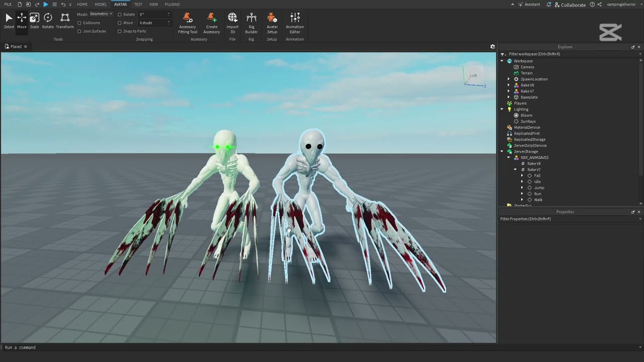This screenshot has width=644, height=362.
Task: Switch to the TEST tab
Action: pyautogui.click(x=138, y=5)
